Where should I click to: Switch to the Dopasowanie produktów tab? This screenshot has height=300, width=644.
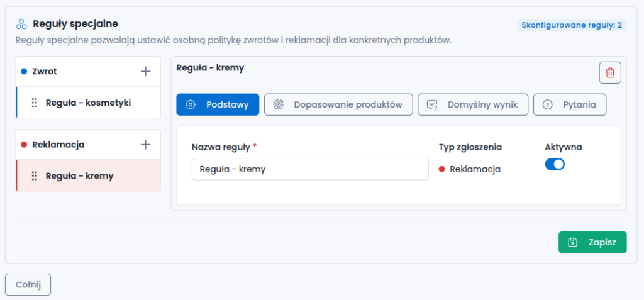click(338, 104)
